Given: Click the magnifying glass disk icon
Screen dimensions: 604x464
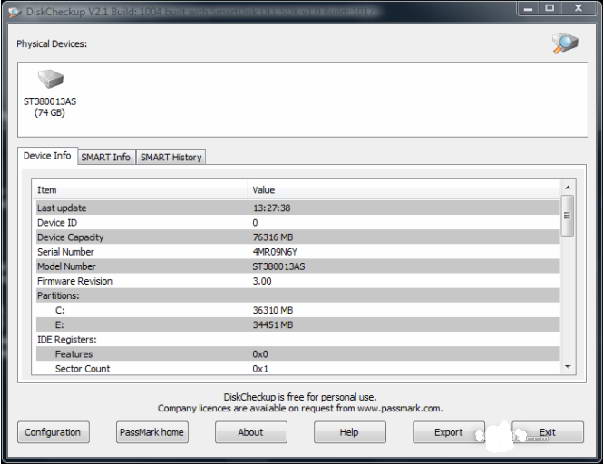Looking at the screenshot, I should coord(566,43).
